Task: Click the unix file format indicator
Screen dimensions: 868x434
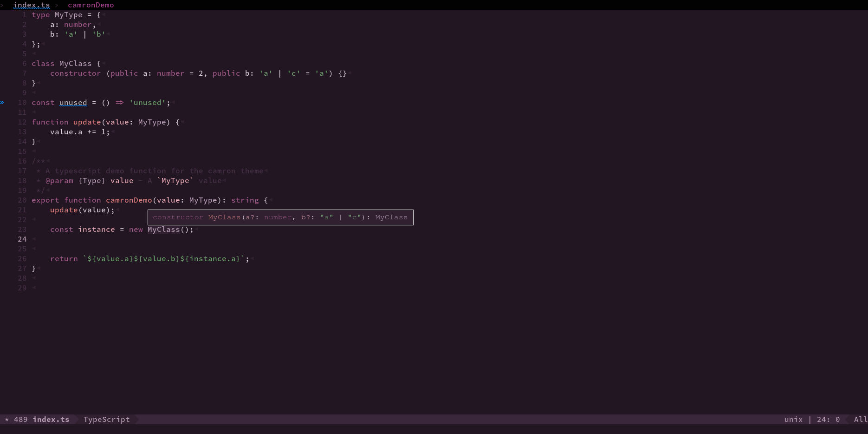Action: point(793,419)
